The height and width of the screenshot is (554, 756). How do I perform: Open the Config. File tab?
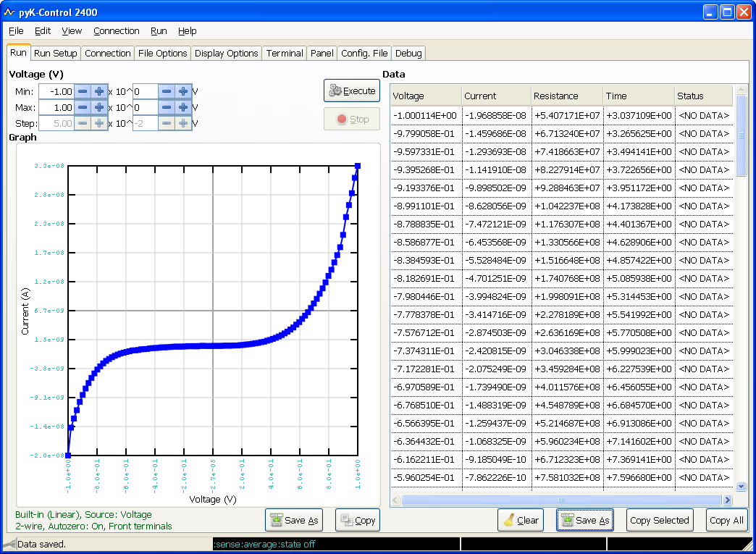[364, 53]
